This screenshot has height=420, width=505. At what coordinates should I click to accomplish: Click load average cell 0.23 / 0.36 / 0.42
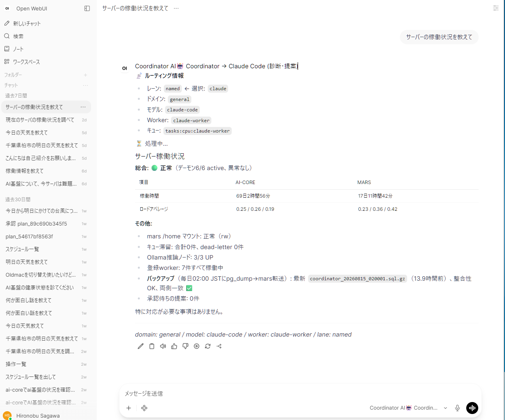[378, 209]
